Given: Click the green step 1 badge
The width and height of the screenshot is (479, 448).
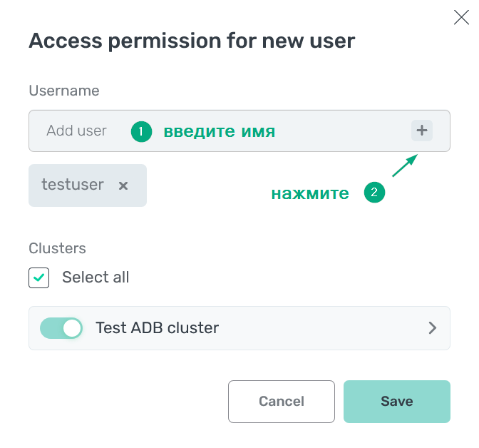Looking at the screenshot, I should (x=141, y=131).
